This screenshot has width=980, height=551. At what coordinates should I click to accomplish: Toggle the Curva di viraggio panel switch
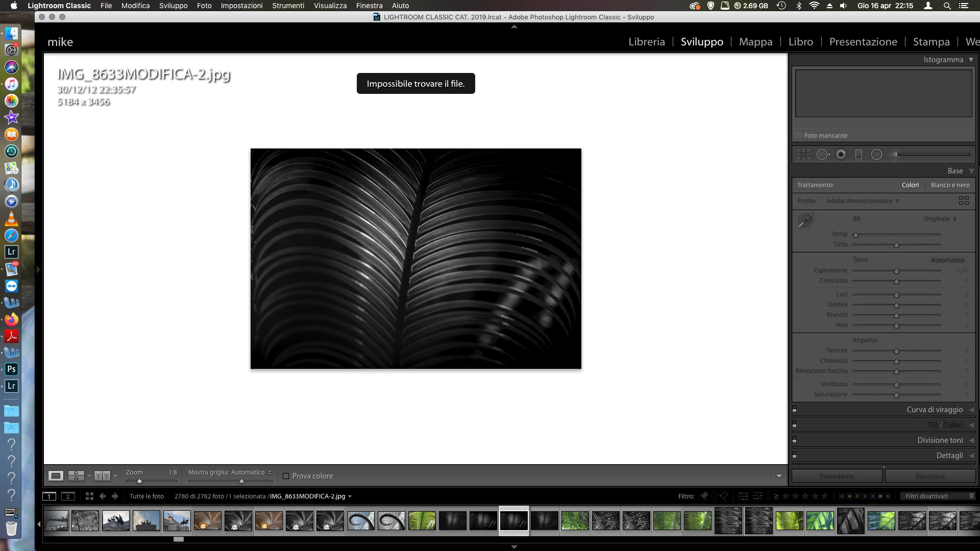pyautogui.click(x=794, y=410)
